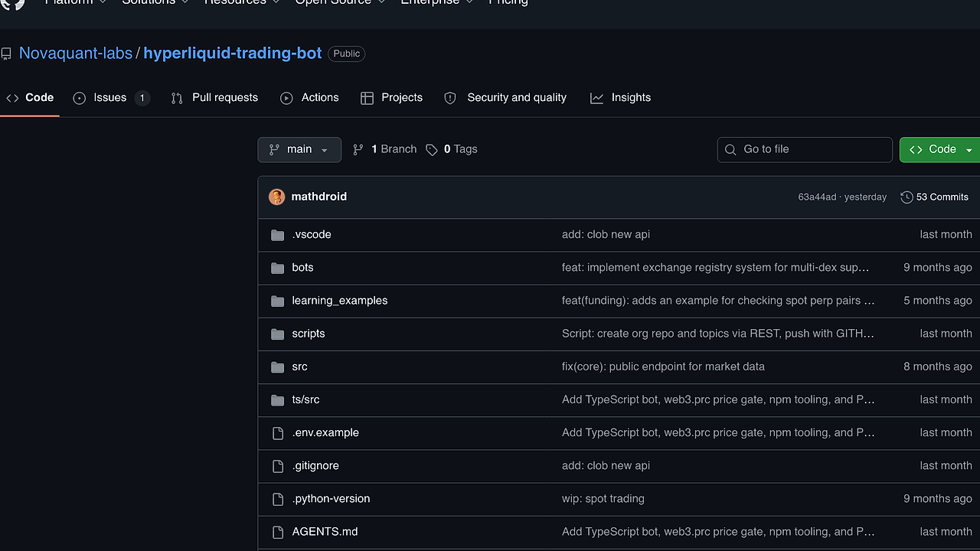
Task: Click the .gitignore file icon
Action: coord(278,466)
